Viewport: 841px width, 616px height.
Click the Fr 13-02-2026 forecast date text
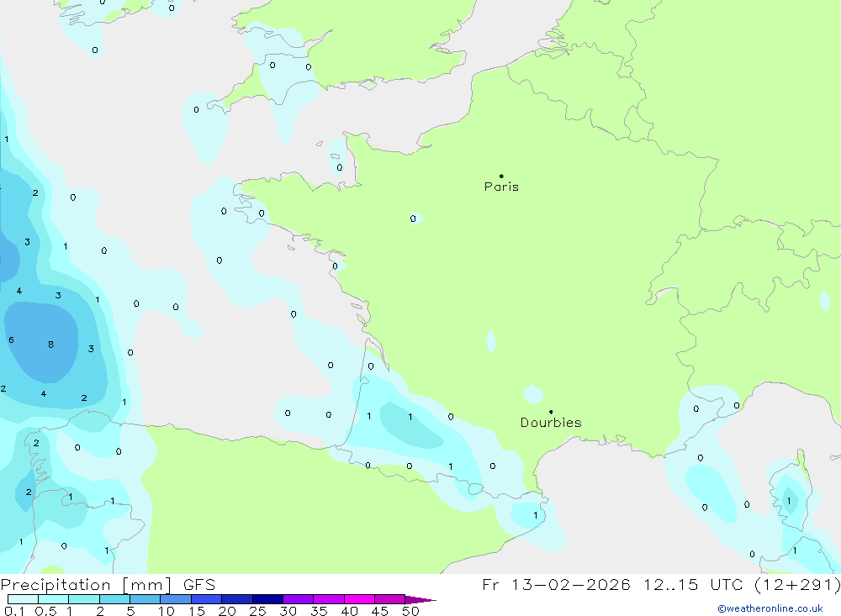click(x=556, y=584)
